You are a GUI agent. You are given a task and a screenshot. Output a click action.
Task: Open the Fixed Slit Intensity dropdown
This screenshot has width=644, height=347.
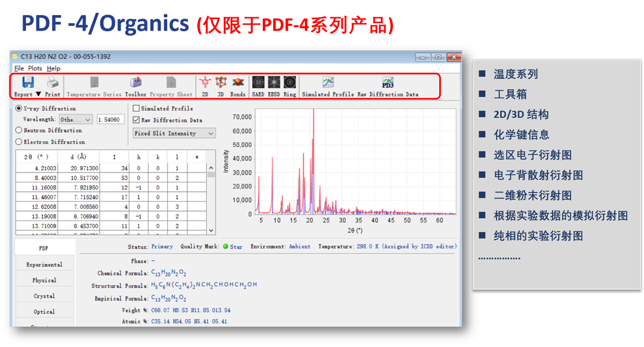174,134
